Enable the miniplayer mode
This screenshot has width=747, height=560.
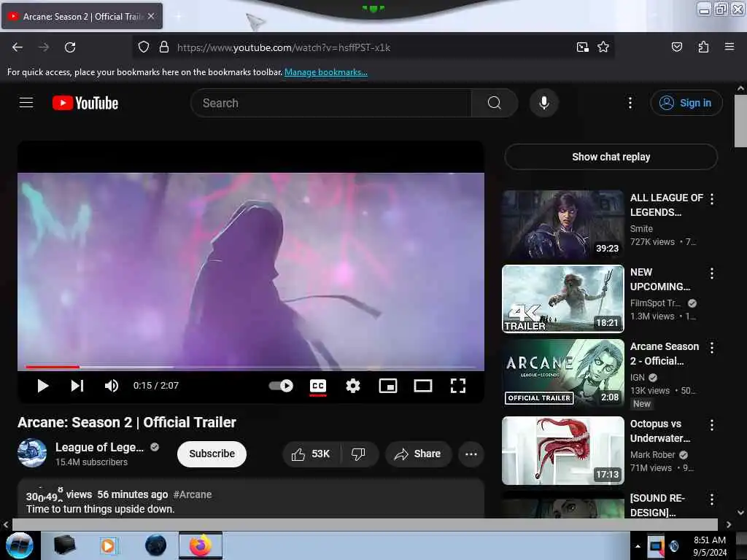pos(388,386)
